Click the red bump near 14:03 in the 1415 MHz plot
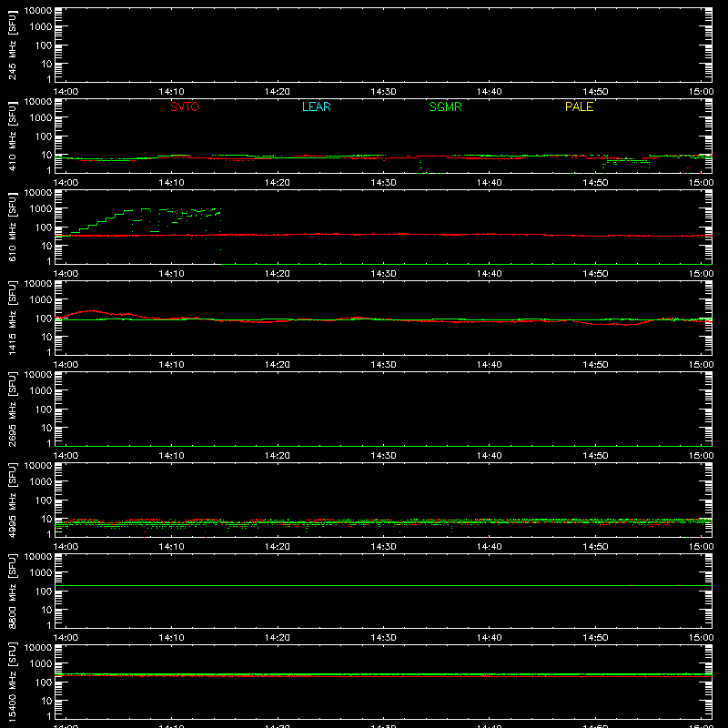Viewport: 728px width, 728px height. [x=92, y=311]
